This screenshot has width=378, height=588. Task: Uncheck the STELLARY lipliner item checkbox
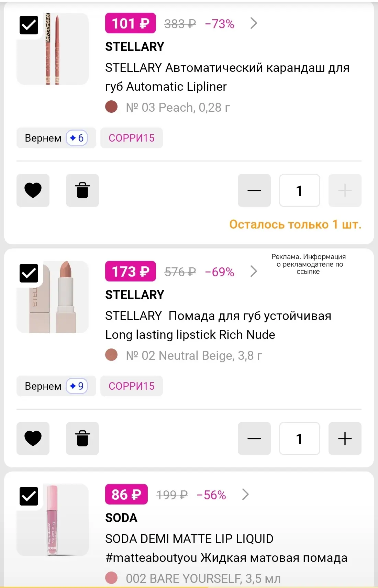[x=29, y=25]
